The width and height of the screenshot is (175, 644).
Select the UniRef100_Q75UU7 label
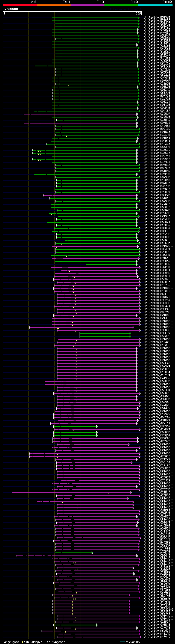(x=157, y=114)
